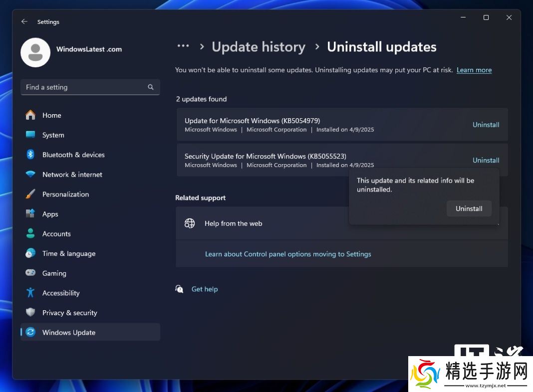
Task: Click the Get help link
Action: click(205, 289)
